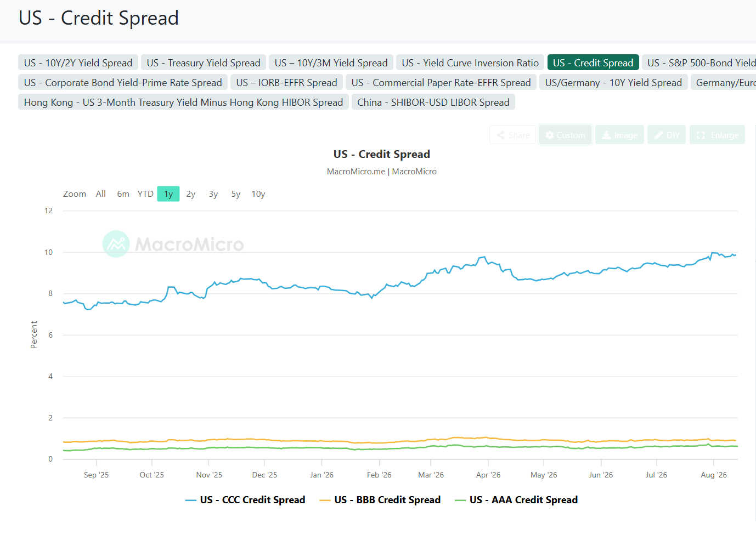Select US/Germany - 10Y Yield Spread
Image resolution: width=756 pixels, height=546 pixels.
click(x=613, y=82)
